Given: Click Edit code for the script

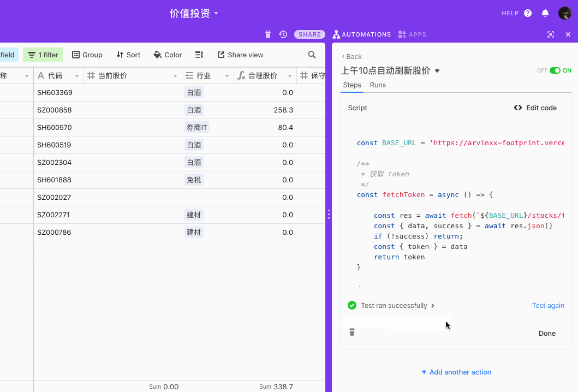Looking at the screenshot, I should click(x=535, y=108).
